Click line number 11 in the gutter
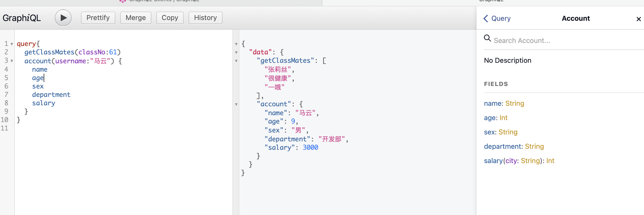The width and height of the screenshot is (644, 215). [4, 128]
